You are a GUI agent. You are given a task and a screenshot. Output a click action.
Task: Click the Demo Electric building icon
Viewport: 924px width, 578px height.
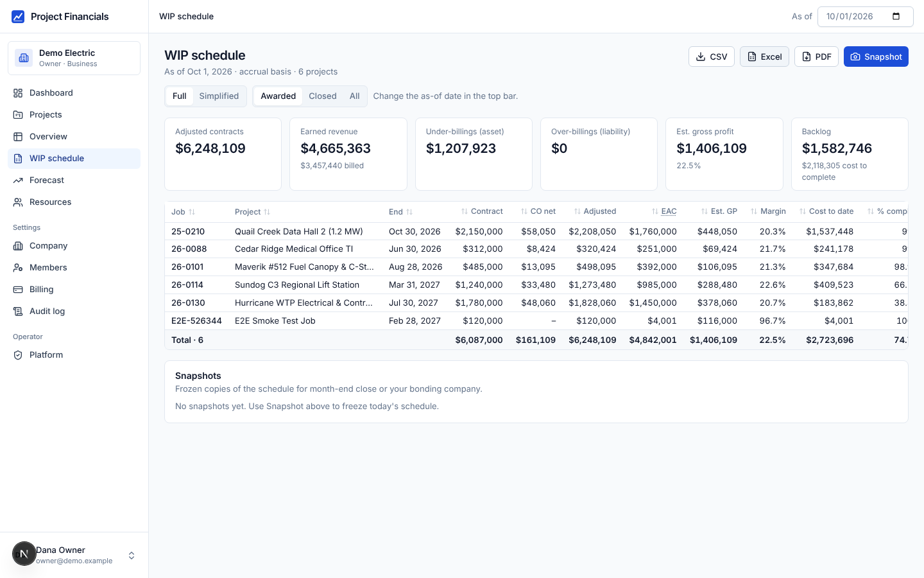click(24, 58)
